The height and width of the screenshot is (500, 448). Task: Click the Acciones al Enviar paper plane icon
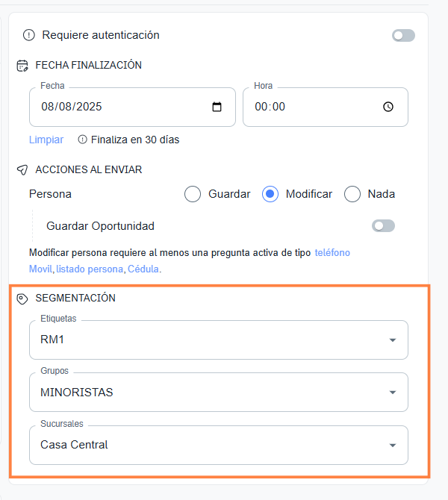22,169
